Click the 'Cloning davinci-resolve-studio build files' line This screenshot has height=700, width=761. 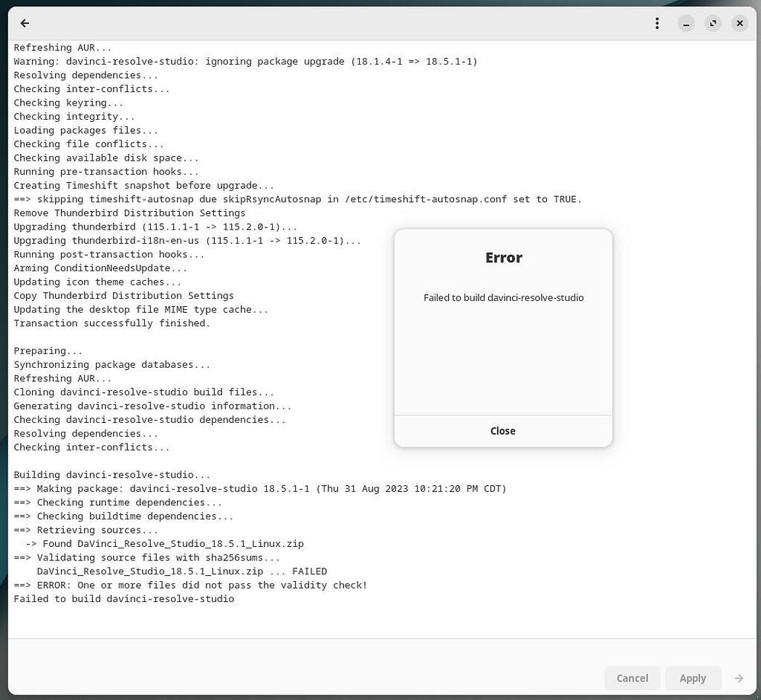(x=143, y=392)
